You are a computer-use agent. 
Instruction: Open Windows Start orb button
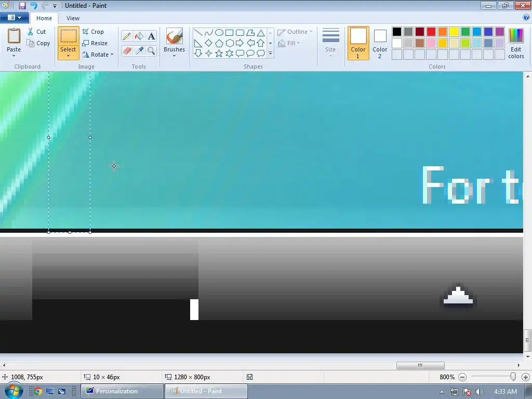coord(13,391)
